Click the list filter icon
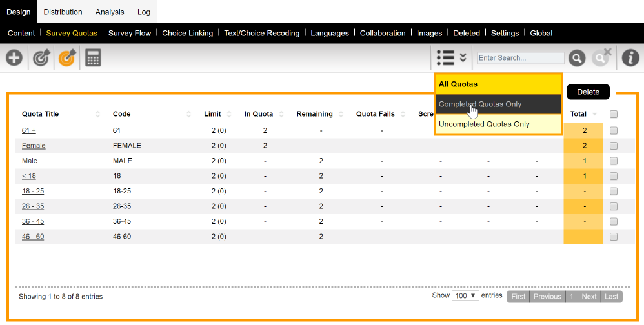 pyautogui.click(x=446, y=58)
